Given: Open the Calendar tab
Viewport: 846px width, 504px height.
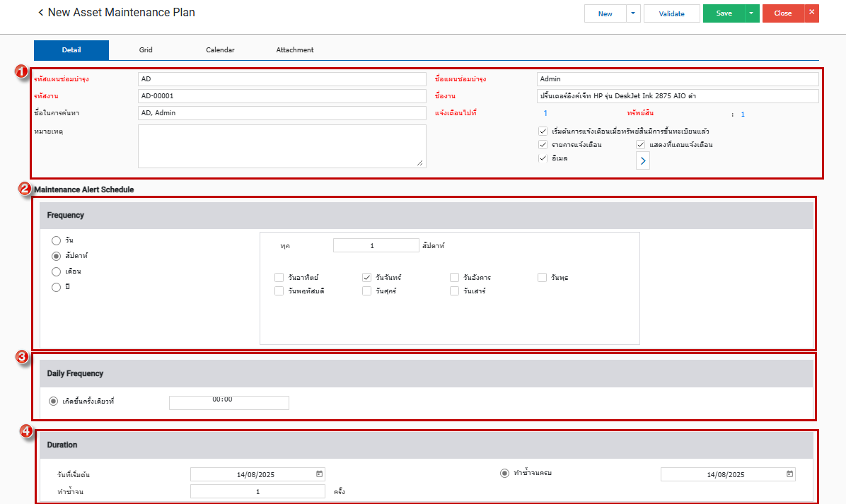Looking at the screenshot, I should point(220,50).
